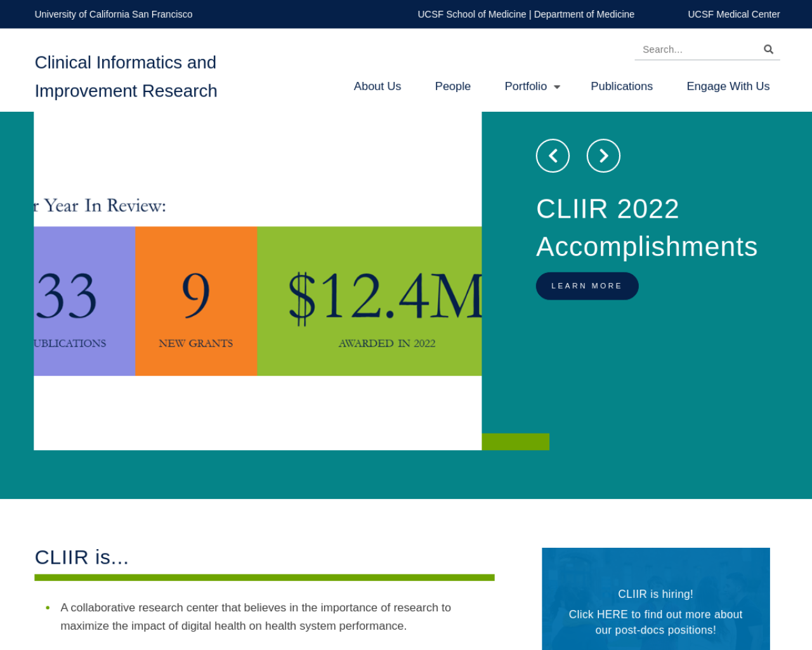This screenshot has width=812, height=650.
Task: Open Clinical Informatics and Improvement Research home
Action: pyautogui.click(x=126, y=77)
